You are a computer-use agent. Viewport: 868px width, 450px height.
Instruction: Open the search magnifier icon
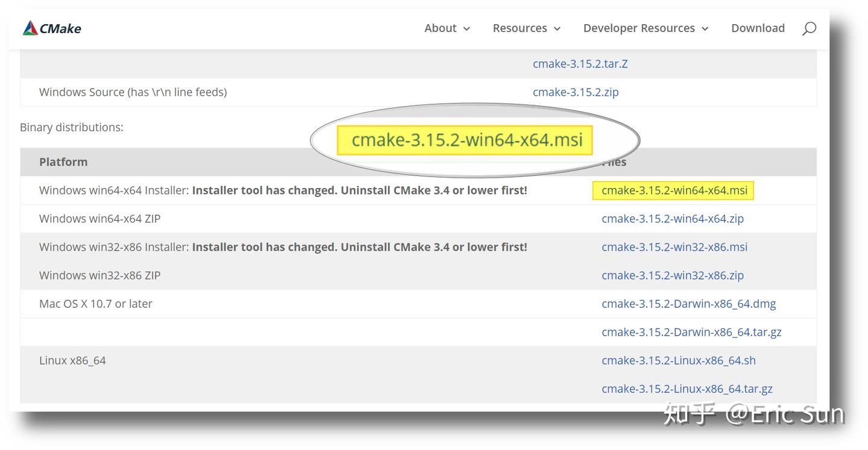[809, 28]
